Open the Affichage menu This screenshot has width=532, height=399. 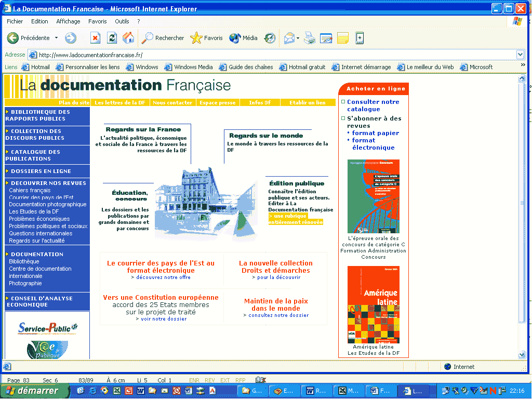[x=68, y=21]
